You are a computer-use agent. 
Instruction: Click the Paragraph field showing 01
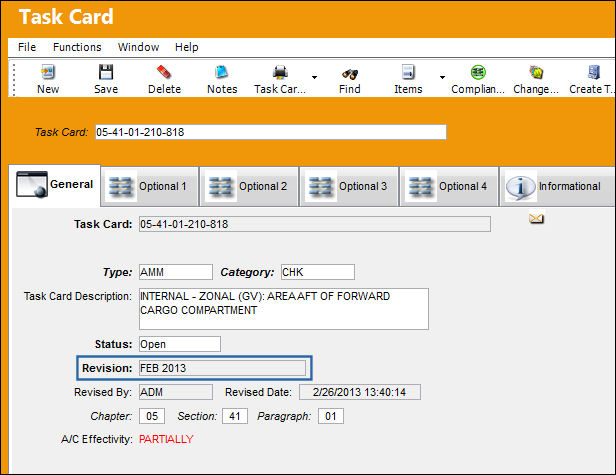[331, 416]
